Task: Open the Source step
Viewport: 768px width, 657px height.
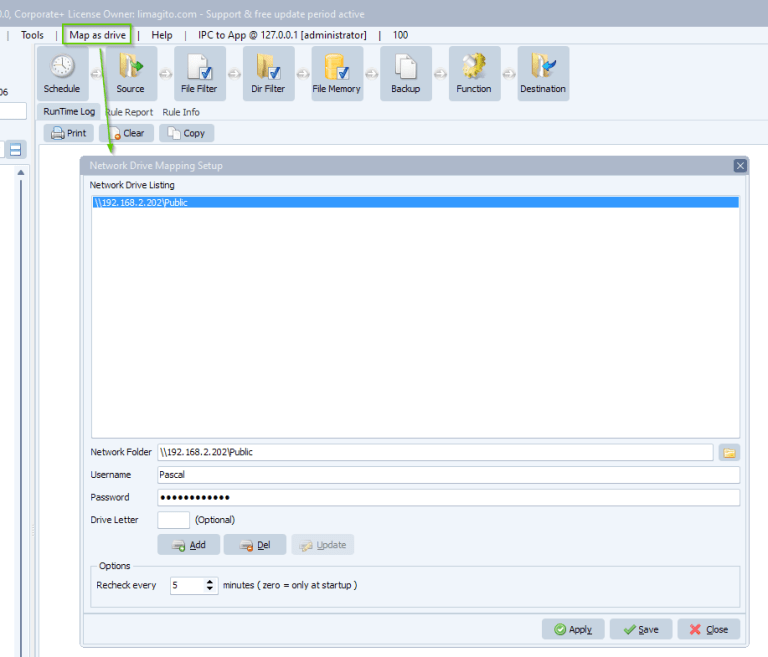Action: click(131, 73)
